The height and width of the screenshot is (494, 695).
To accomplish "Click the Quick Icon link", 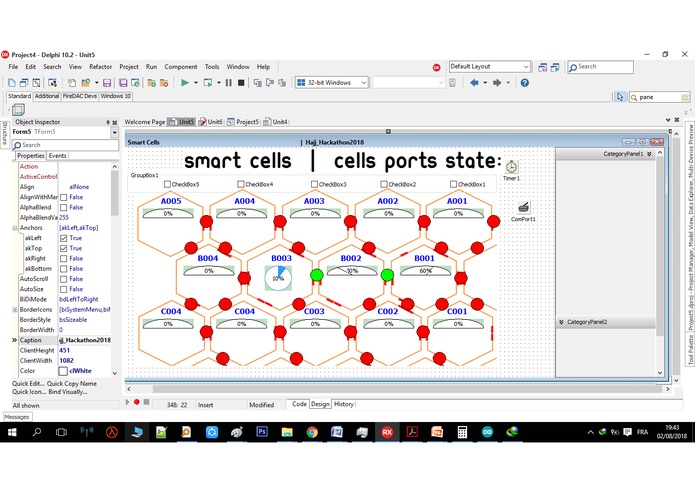I will [x=28, y=392].
